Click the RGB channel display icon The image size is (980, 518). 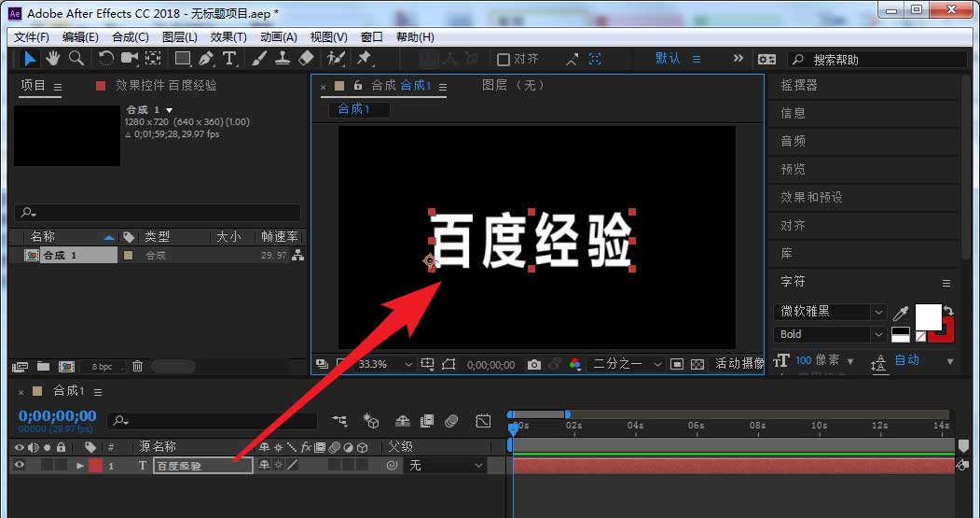(x=575, y=365)
